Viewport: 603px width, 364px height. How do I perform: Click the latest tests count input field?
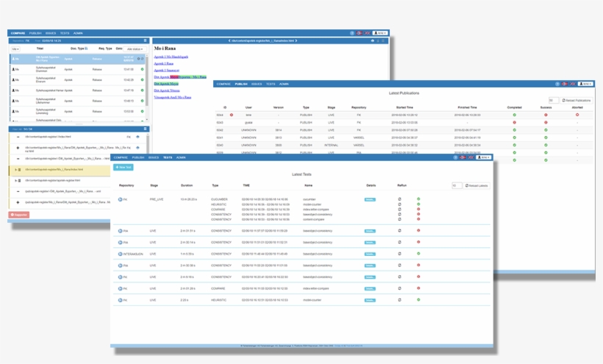point(457,185)
